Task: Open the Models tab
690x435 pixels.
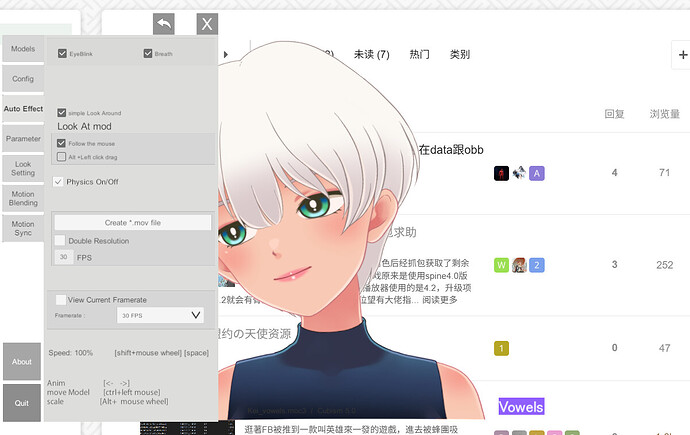Action: 23,49
